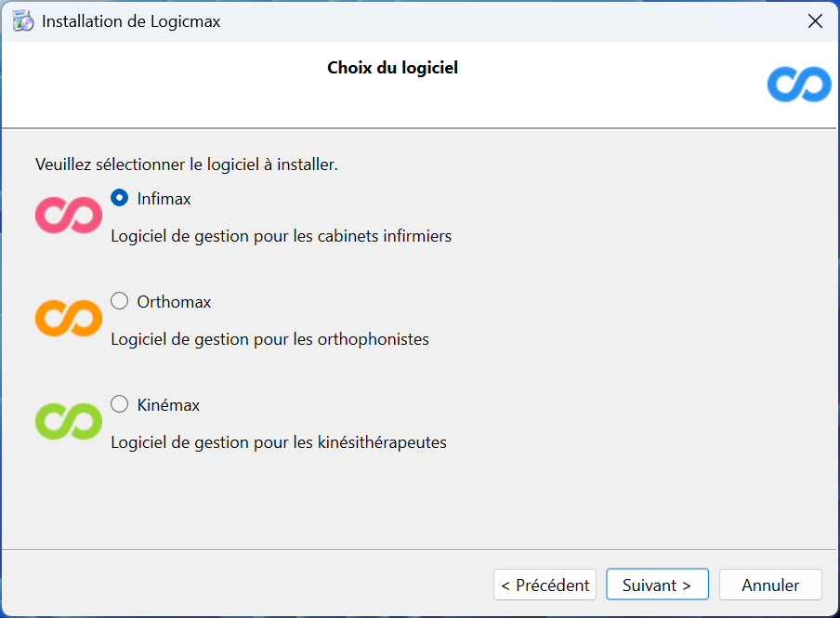Click the Orthomax option label

tap(174, 302)
